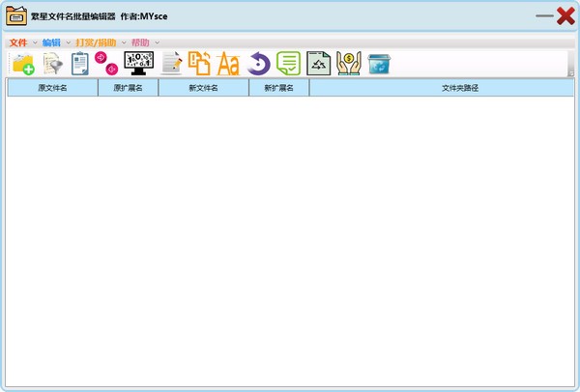Close the window with red X
Image resolution: width=580 pixels, height=392 pixels.
tap(565, 16)
